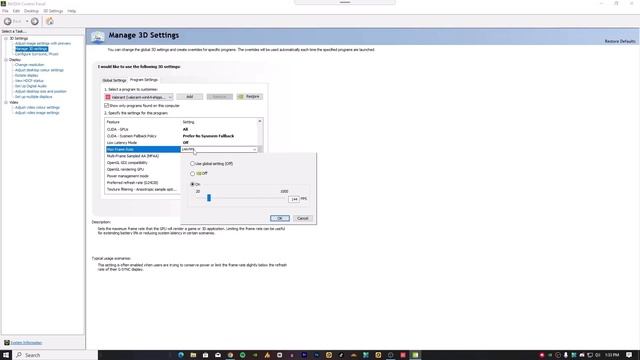Select OpenGL rendering GPU row
640x360 pixels.
point(143,169)
